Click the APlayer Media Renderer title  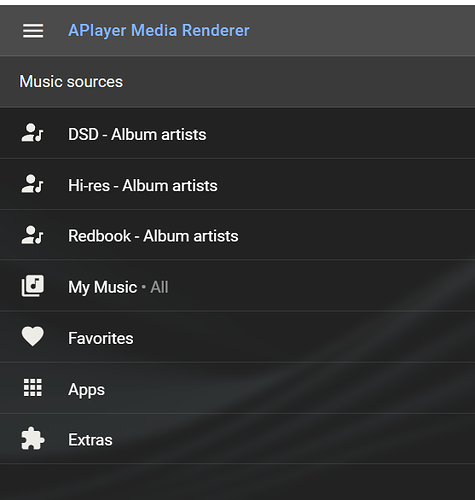(159, 31)
